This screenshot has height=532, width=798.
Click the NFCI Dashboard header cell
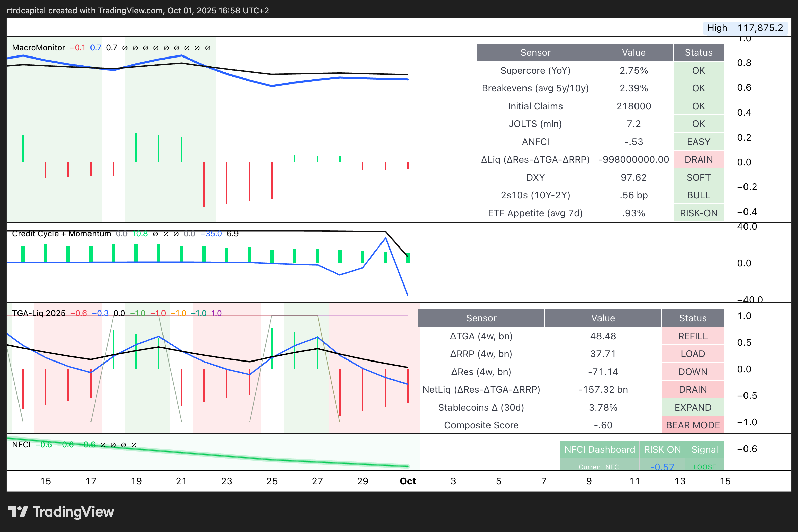pos(599,449)
